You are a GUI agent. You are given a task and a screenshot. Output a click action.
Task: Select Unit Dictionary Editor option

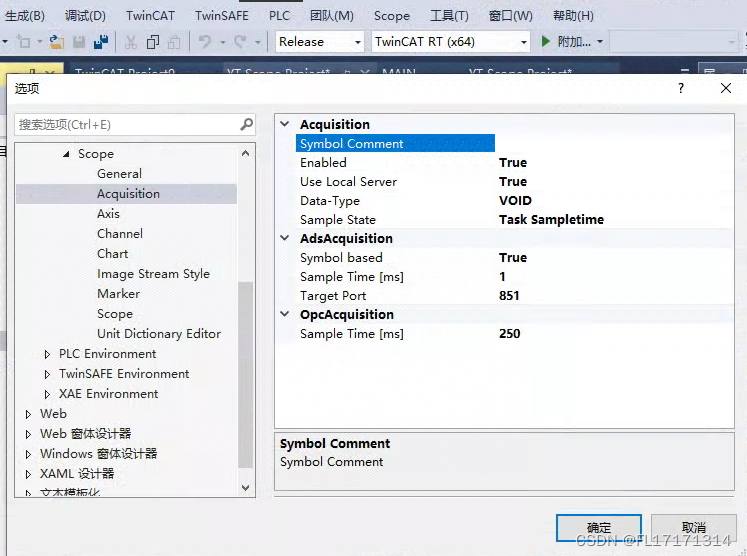pos(159,334)
